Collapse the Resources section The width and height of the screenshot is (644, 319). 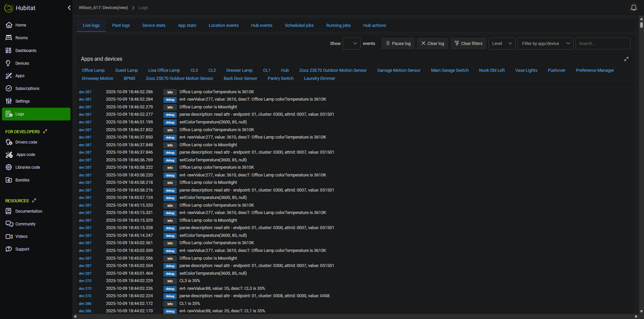tap(34, 201)
